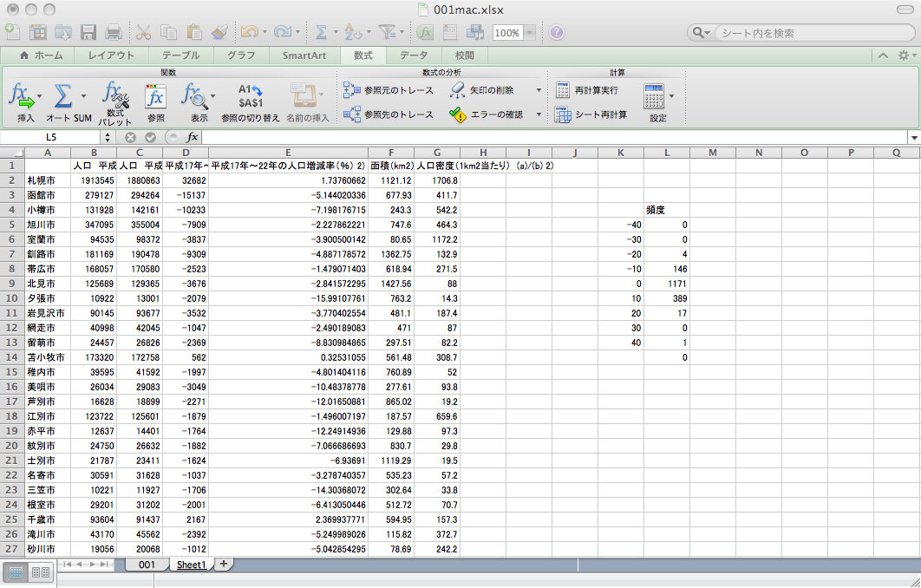The height and width of the screenshot is (588, 921).
Task: Click the シート内を検索 search field
Action: [813, 33]
